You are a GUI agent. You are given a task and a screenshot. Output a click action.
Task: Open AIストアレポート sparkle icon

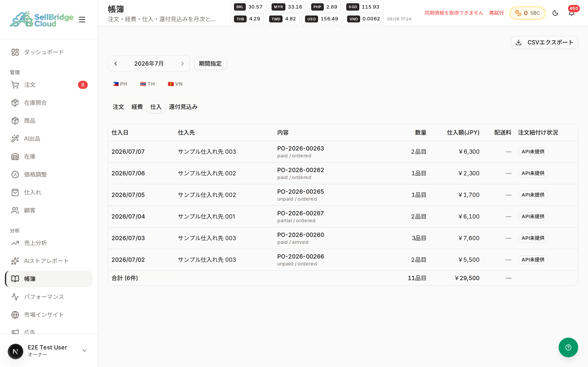[15, 261]
